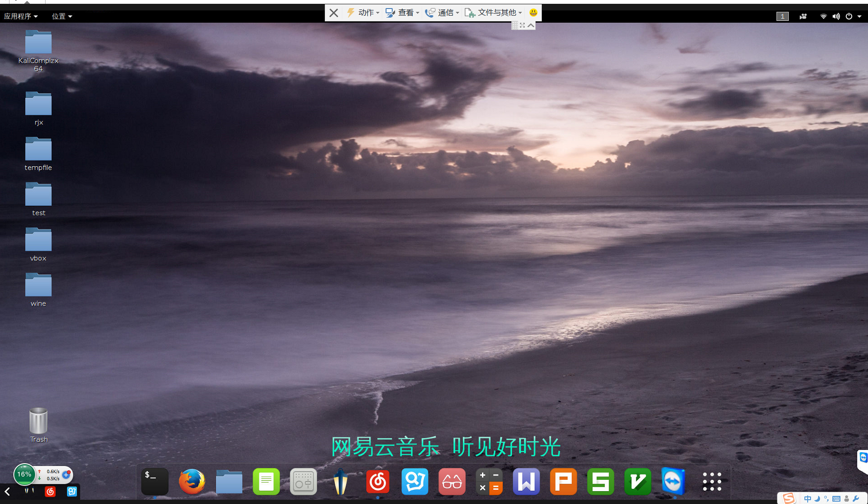Viewport: 868px width, 504px height.
Task: Select the tempfile desktop folder
Action: [38, 154]
